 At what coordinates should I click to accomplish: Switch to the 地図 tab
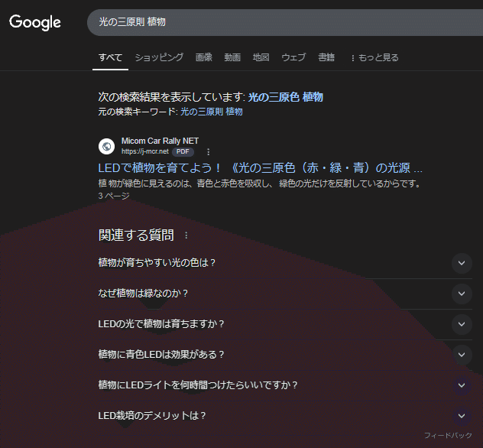pos(261,57)
